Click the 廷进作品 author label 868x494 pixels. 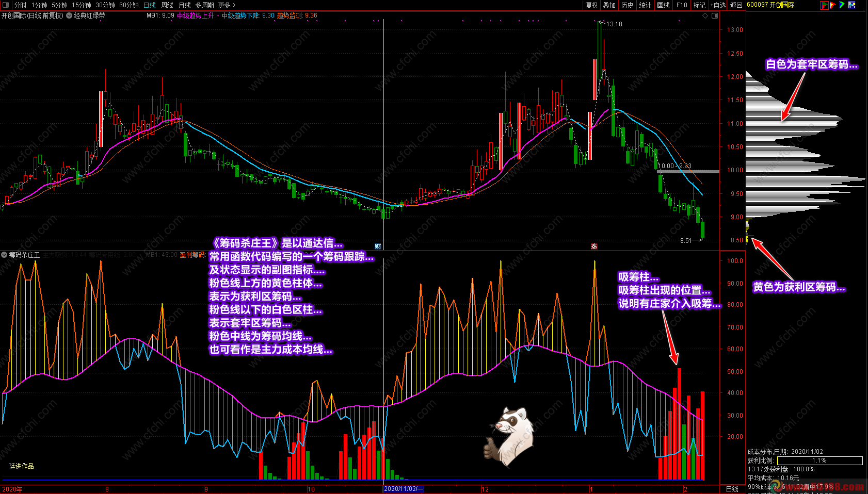[22, 466]
